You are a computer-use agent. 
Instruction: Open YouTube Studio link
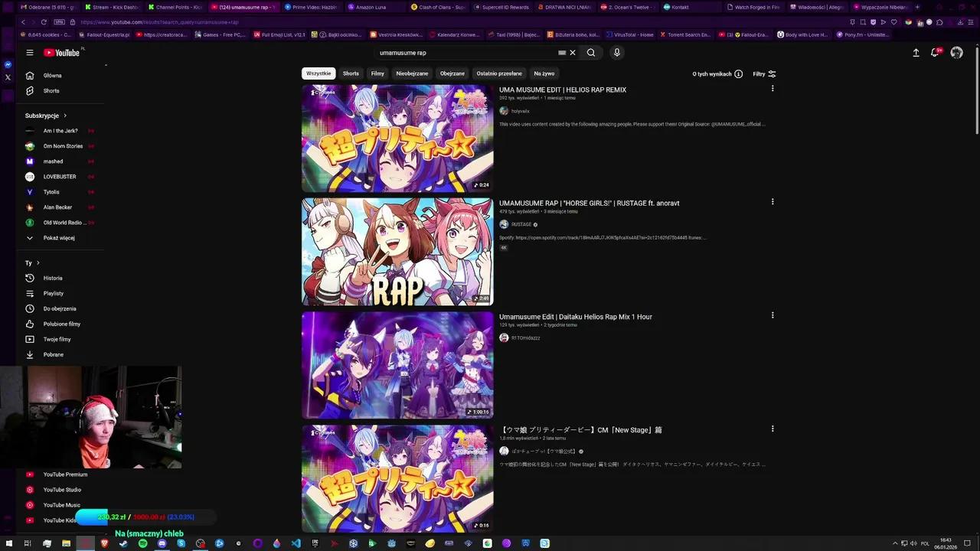click(x=62, y=490)
